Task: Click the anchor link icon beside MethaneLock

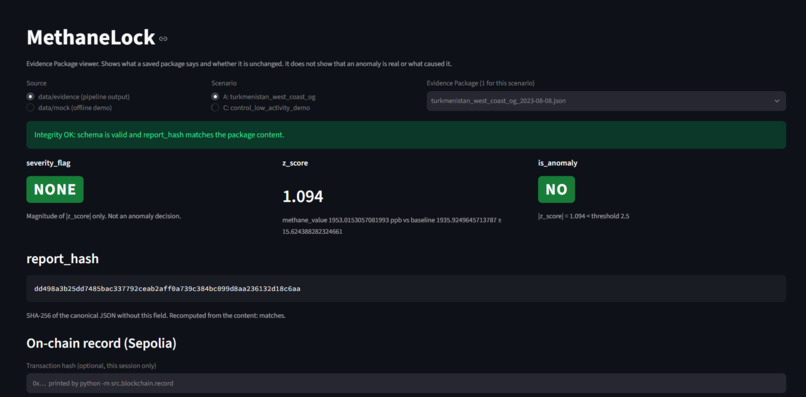Action: tap(163, 39)
